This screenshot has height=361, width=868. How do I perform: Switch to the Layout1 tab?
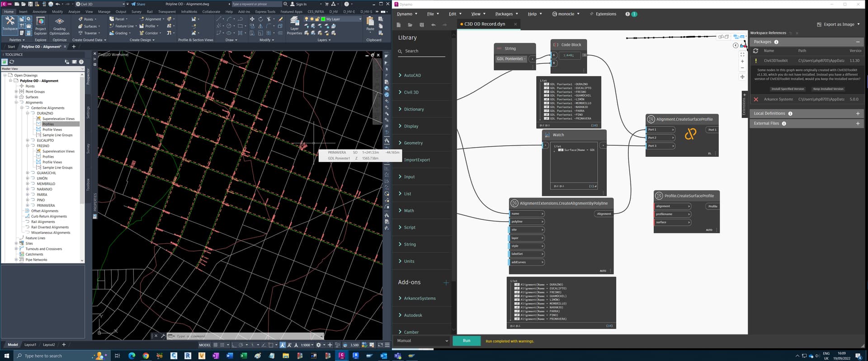(30, 345)
